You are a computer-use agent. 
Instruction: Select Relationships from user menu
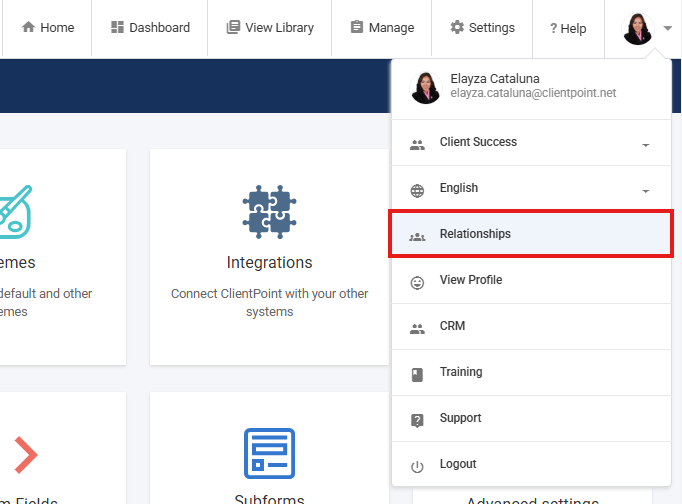point(531,234)
